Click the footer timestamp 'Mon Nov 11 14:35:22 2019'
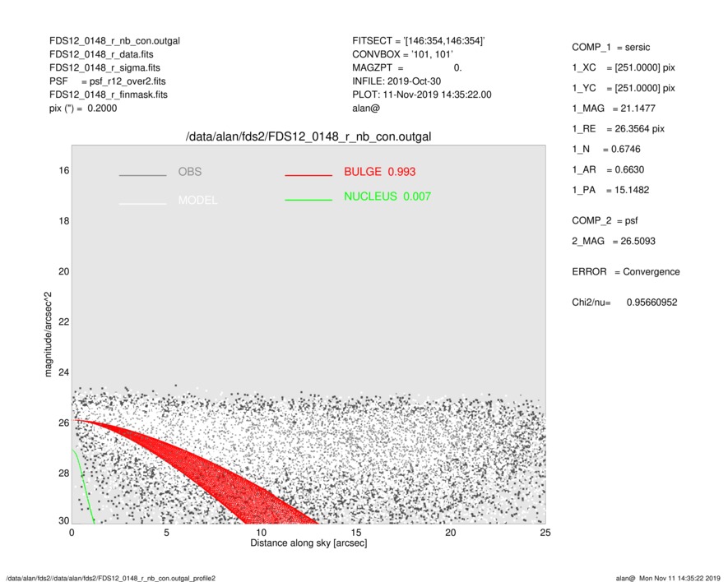The width and height of the screenshot is (728, 582). 679,578
